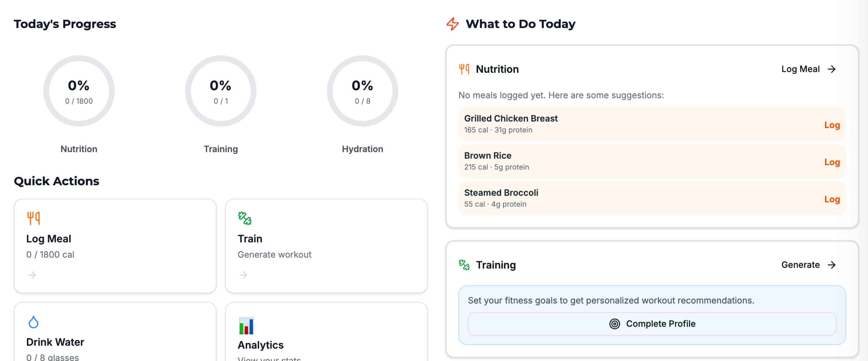Log the Brown Rice meal suggestion
Screen dimensions: 868x361
[x=832, y=162]
